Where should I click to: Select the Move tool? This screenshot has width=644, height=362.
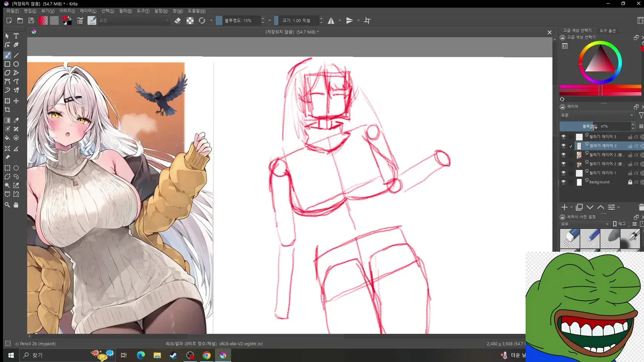pos(16,101)
